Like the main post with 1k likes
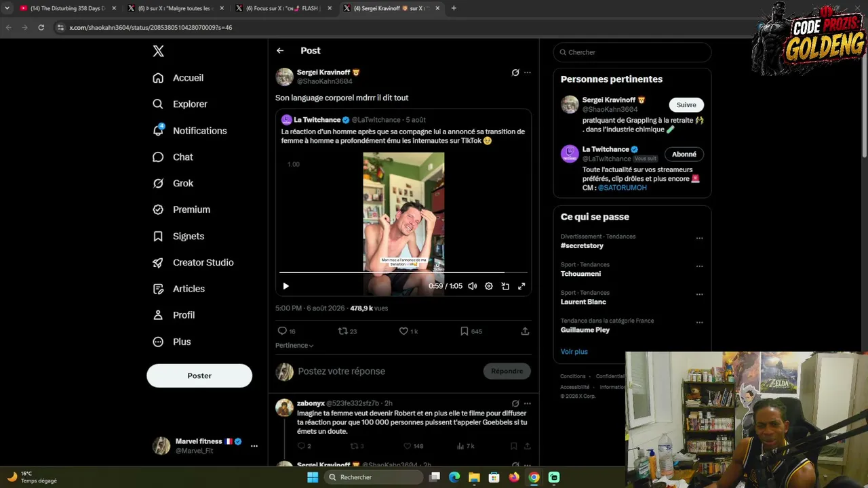The height and width of the screenshot is (488, 868). point(403,331)
